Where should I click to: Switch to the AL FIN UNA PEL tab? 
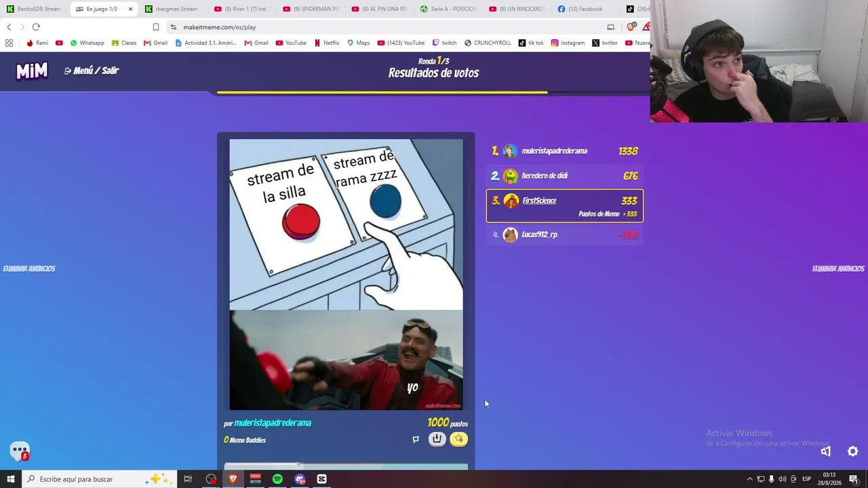coord(380,9)
